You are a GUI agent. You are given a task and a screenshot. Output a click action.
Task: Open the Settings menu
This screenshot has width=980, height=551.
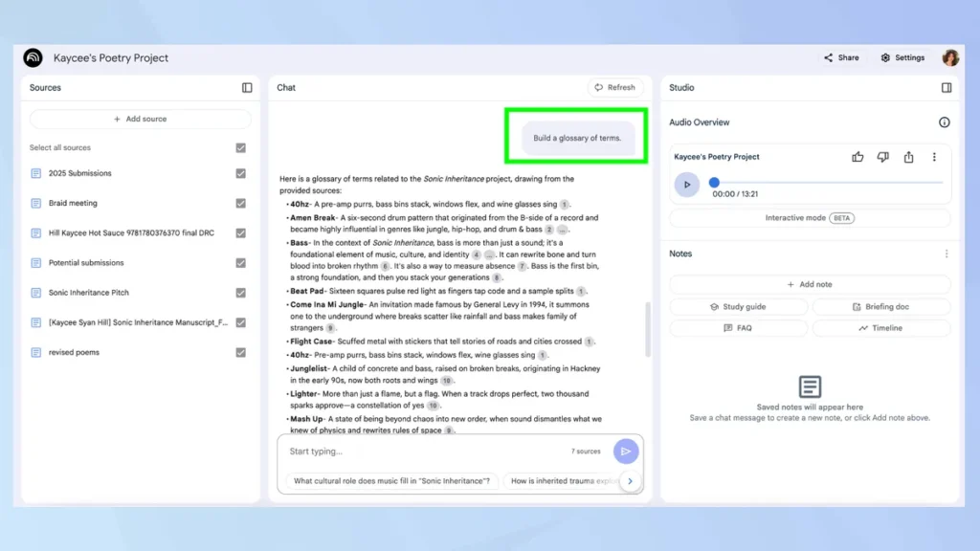click(x=902, y=57)
